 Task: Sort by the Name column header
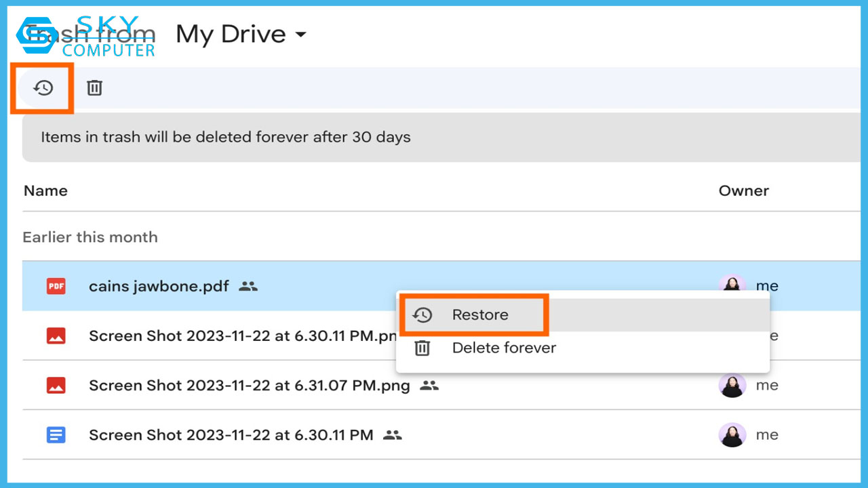(45, 191)
